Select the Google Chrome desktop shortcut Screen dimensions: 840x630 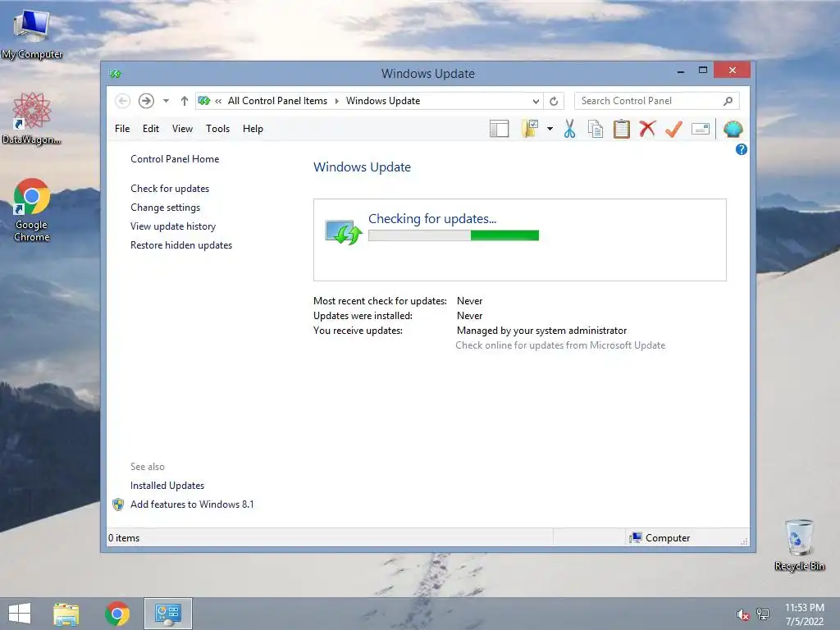tap(32, 210)
